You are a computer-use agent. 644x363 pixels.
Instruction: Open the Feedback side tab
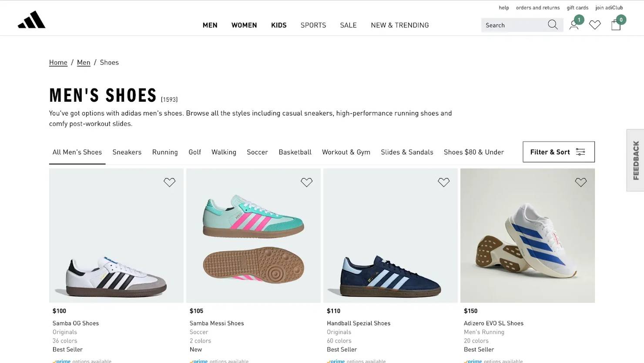click(x=636, y=160)
